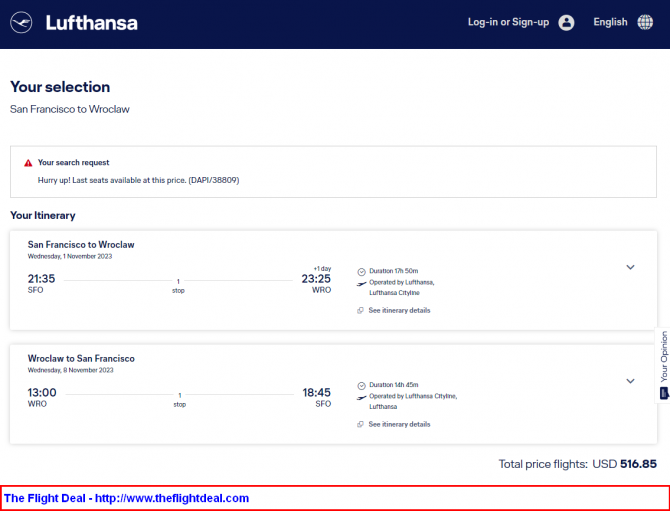The width and height of the screenshot is (670, 511).
Task: Click the return flight duration clock icon
Action: (x=361, y=385)
